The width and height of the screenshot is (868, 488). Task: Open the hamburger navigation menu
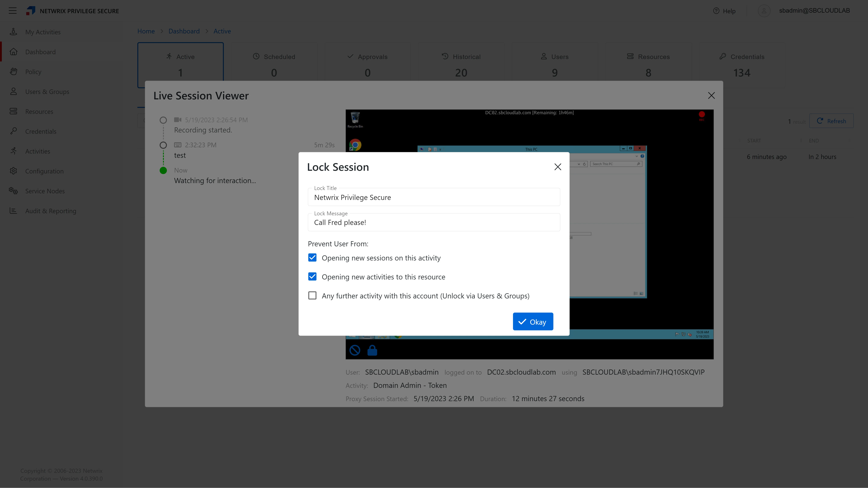13,11
